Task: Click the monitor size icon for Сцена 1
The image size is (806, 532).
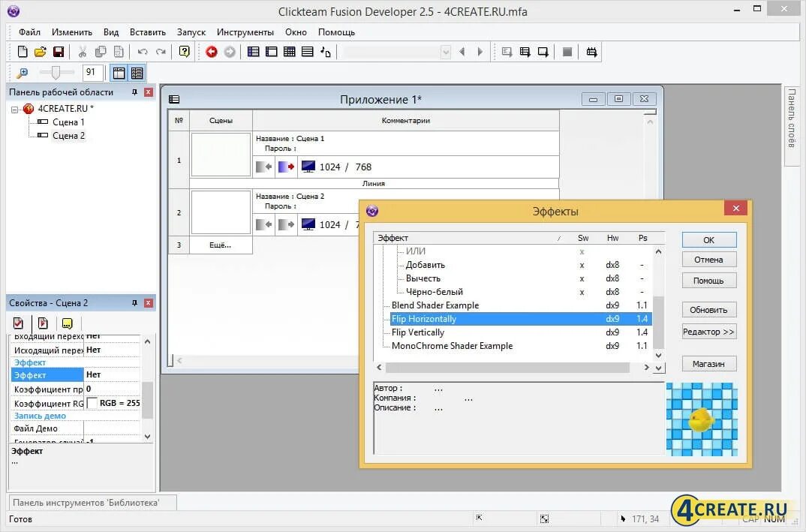Action: point(308,167)
